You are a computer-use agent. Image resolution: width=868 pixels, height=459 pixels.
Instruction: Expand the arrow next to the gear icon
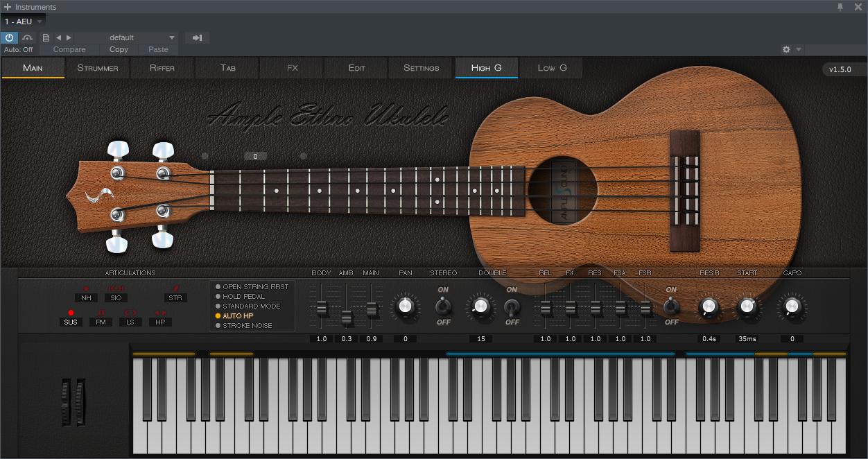click(x=799, y=49)
